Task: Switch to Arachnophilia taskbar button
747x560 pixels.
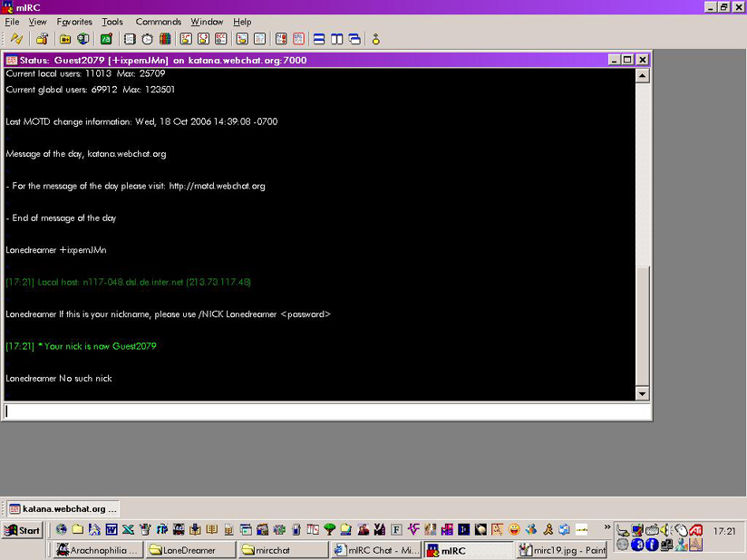Action: (98, 550)
